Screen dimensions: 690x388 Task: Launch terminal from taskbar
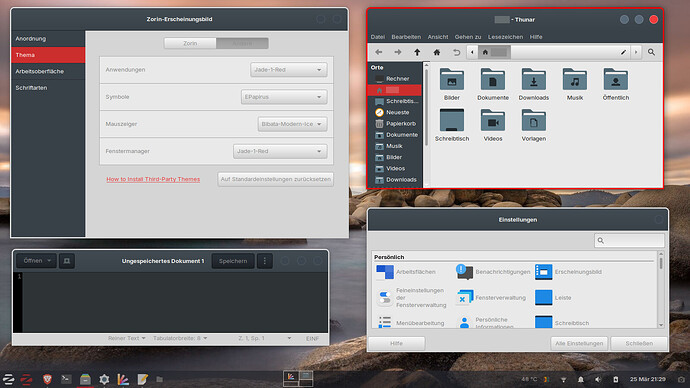(66, 379)
